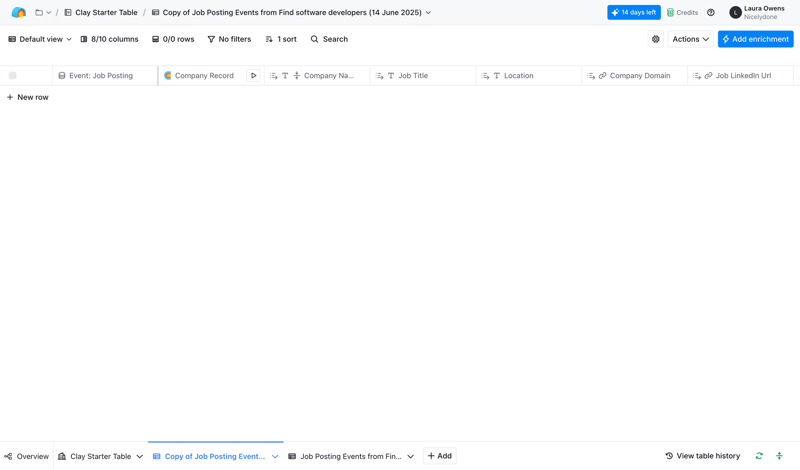Screen dimensions: 800x470
Task: Open View table history
Action: (703, 456)
